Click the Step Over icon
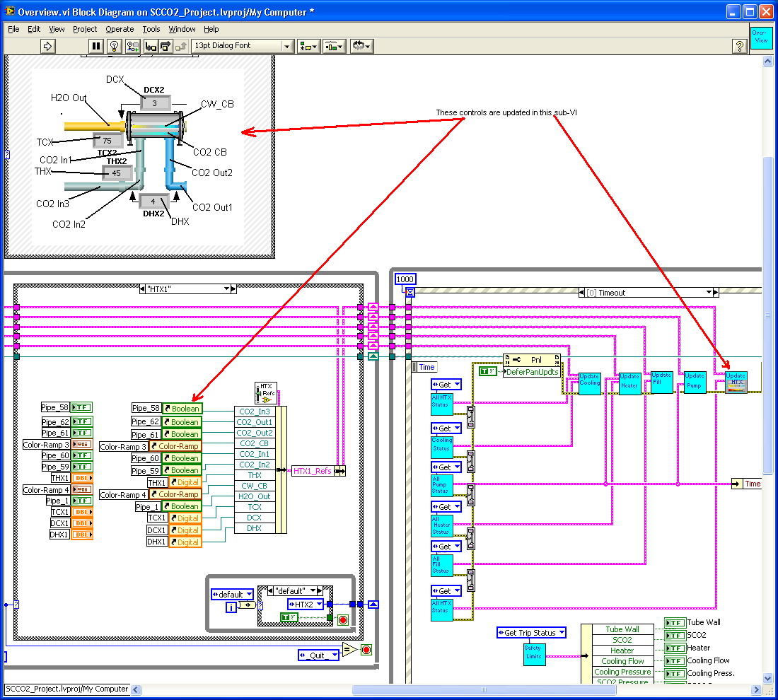 pyautogui.click(x=166, y=46)
